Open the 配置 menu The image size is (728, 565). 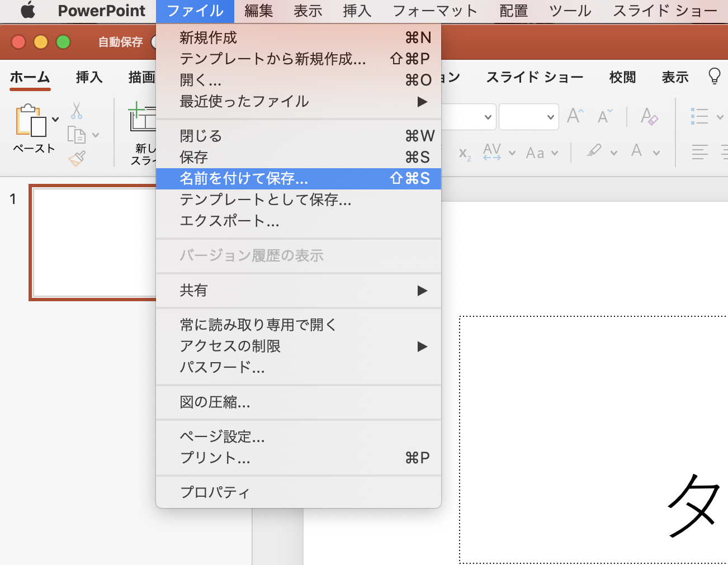513,11
